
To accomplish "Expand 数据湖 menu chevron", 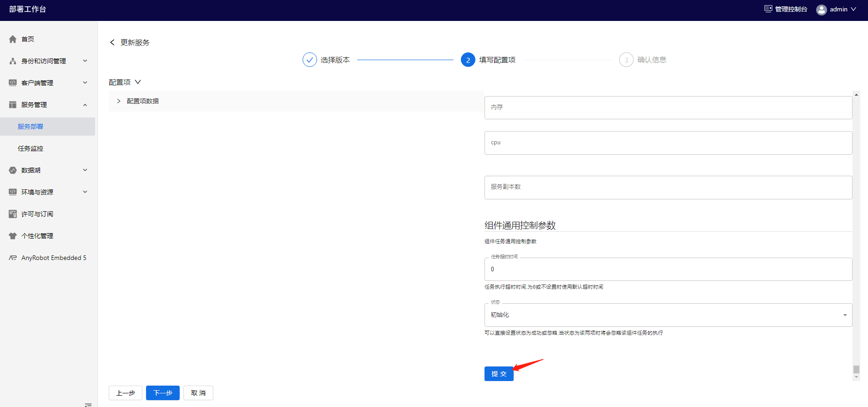I will coord(85,170).
